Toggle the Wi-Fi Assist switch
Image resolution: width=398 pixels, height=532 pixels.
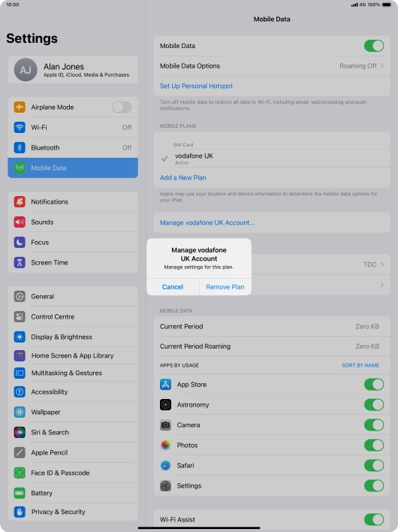click(x=374, y=519)
